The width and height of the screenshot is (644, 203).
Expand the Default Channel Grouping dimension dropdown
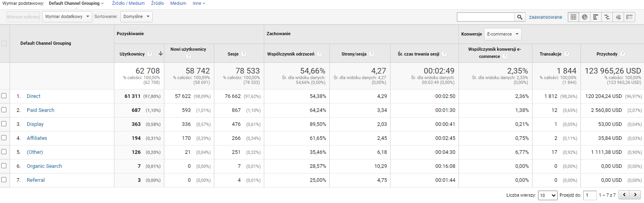(76, 3)
